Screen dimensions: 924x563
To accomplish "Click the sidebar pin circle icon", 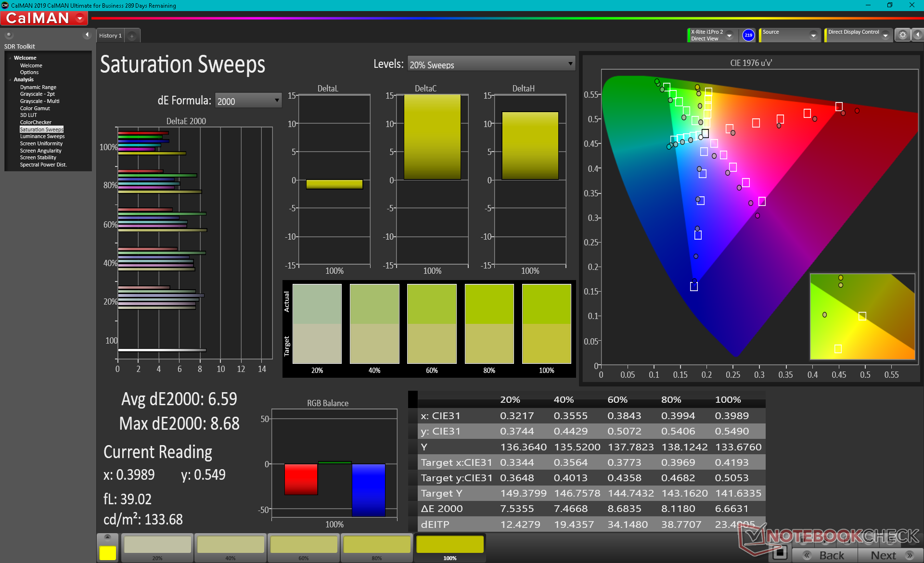I will pos(9,35).
